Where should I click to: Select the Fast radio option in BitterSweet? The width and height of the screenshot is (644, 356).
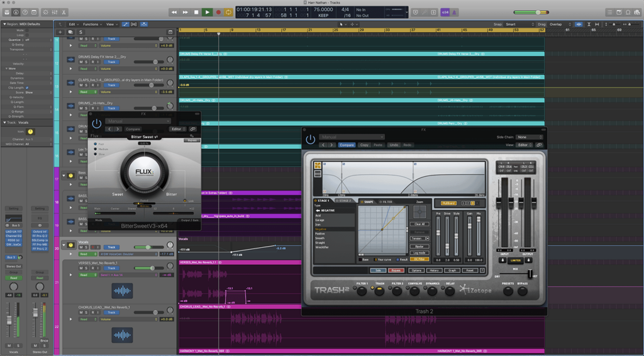96,144
